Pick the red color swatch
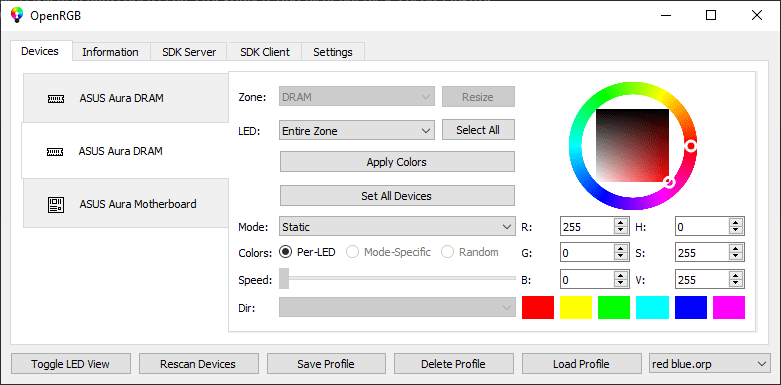Screen dimensions: 781x385 pyautogui.click(x=538, y=307)
